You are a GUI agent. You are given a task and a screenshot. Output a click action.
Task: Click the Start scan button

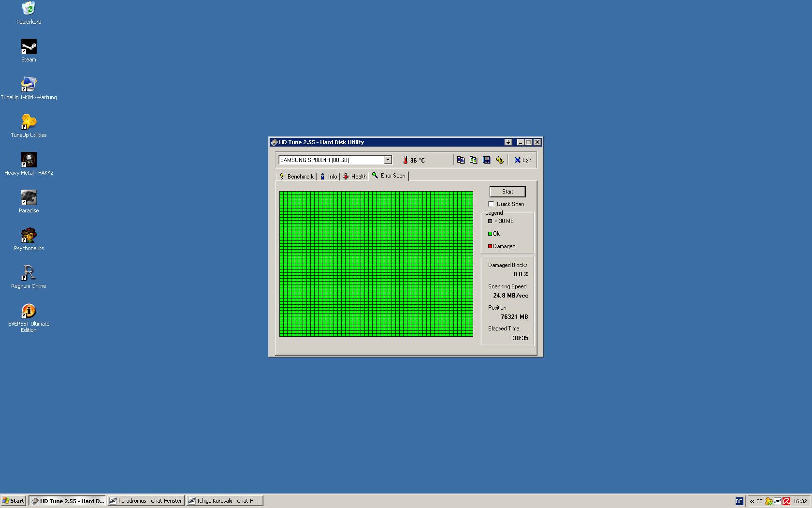coord(507,192)
